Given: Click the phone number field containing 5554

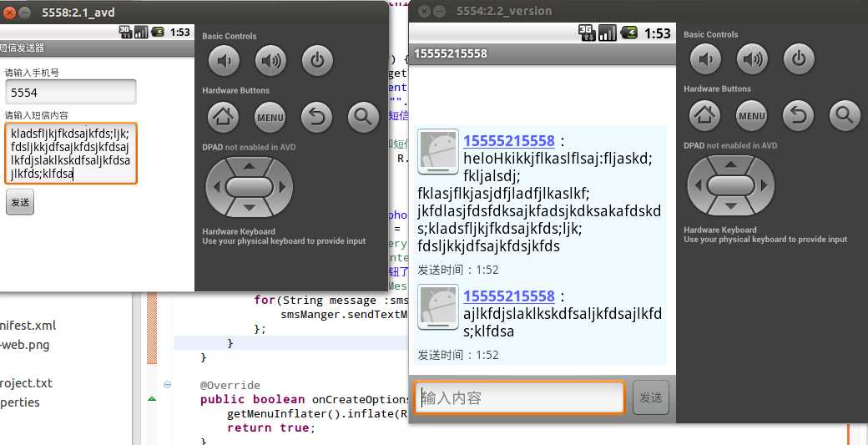Looking at the screenshot, I should pos(70,92).
